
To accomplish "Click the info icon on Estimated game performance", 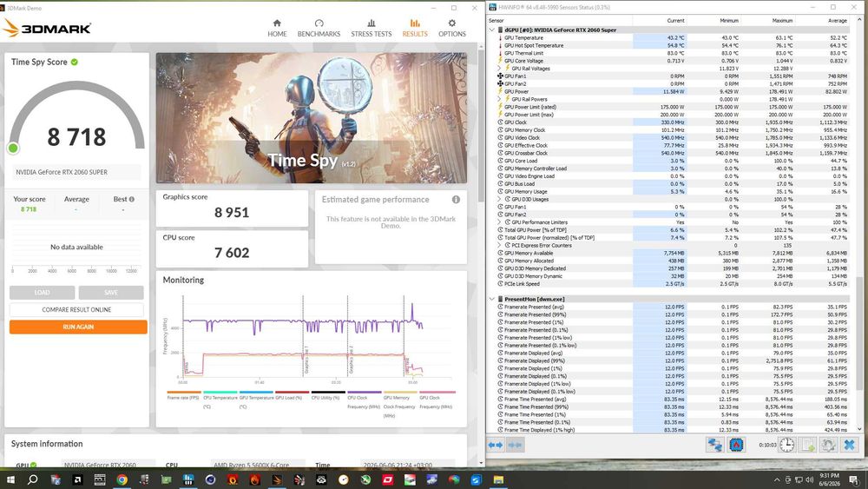I will point(456,200).
